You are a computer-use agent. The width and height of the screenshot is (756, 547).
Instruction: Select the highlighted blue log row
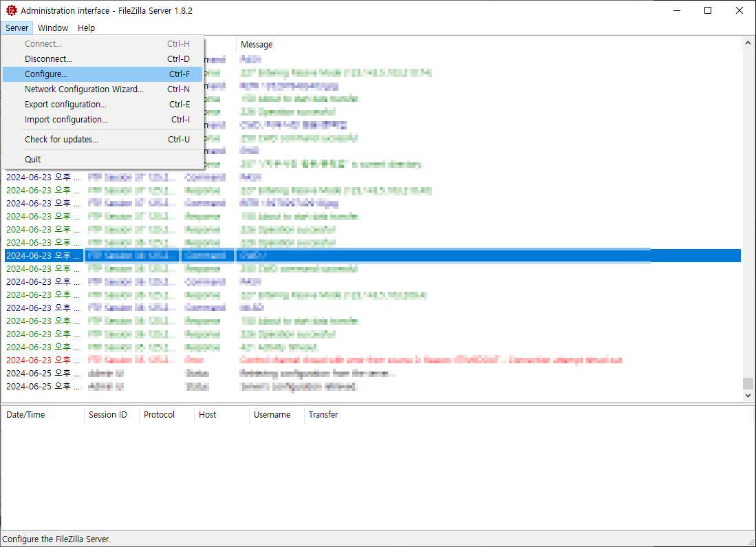click(372, 256)
